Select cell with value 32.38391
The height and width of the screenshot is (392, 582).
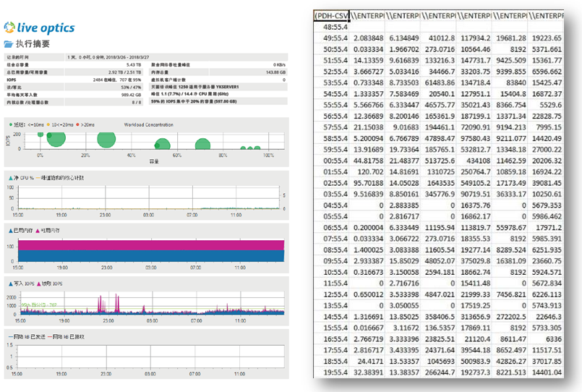pyautogui.click(x=367, y=372)
